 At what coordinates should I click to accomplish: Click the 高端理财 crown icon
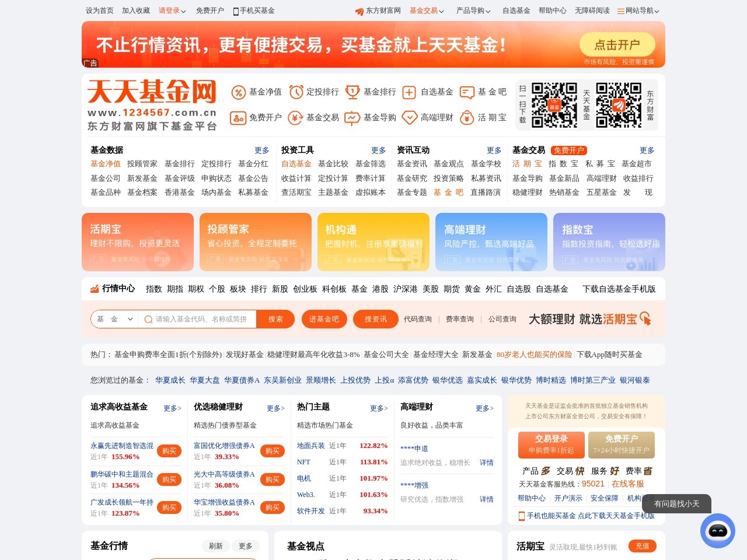tap(409, 117)
